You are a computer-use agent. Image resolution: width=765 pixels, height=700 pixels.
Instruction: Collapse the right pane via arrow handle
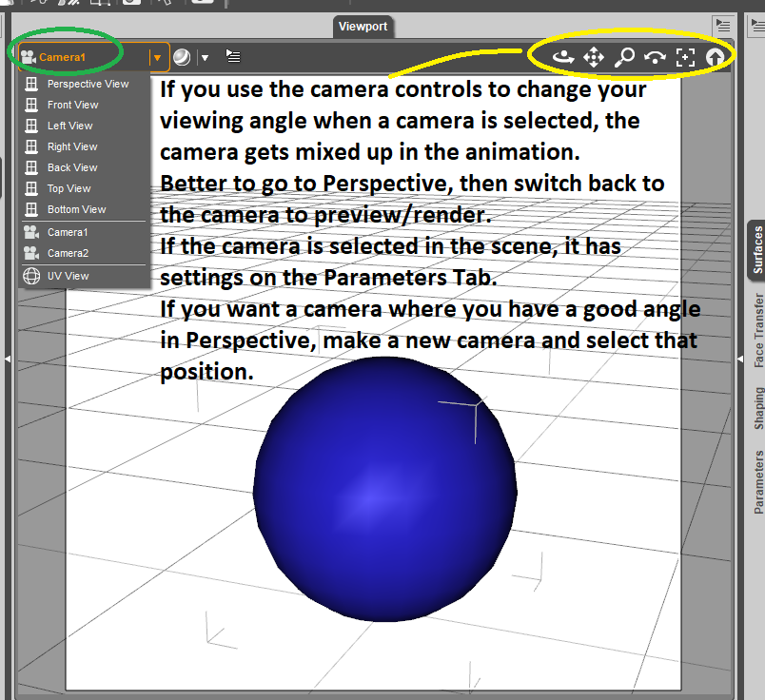click(x=740, y=359)
